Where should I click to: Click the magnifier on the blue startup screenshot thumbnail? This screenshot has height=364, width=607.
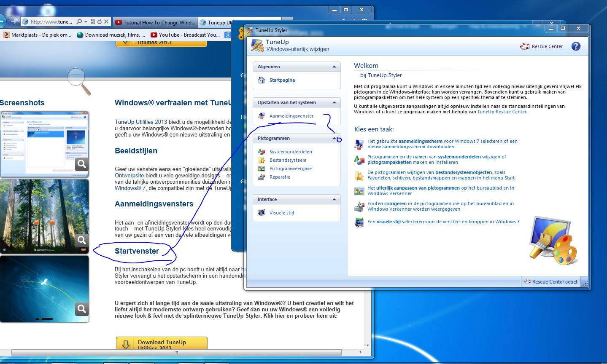[82, 309]
